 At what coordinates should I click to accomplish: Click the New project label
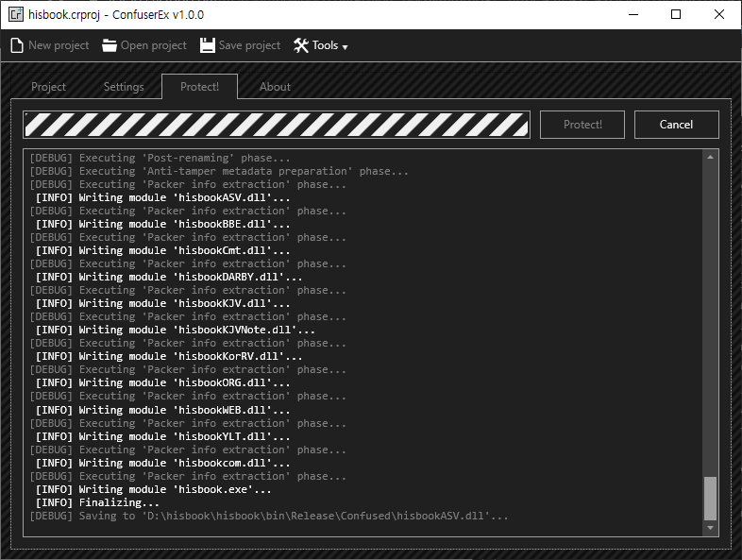(x=59, y=45)
